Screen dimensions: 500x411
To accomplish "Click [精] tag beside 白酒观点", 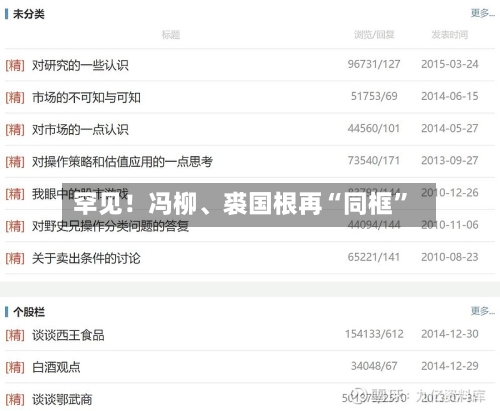I will (15, 367).
